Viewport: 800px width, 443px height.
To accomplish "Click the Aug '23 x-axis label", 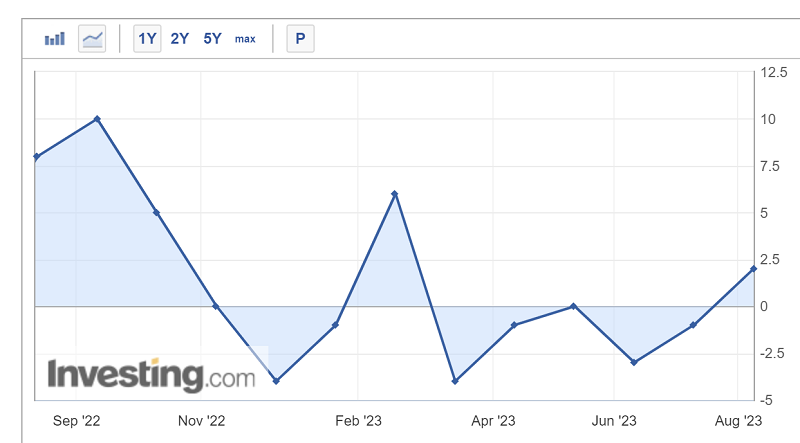I will pyautogui.click(x=741, y=421).
